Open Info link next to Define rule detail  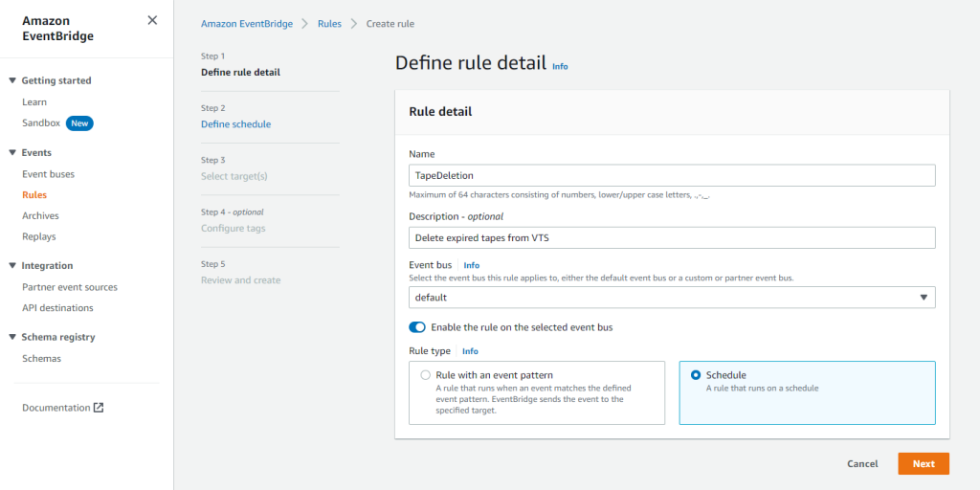click(560, 66)
